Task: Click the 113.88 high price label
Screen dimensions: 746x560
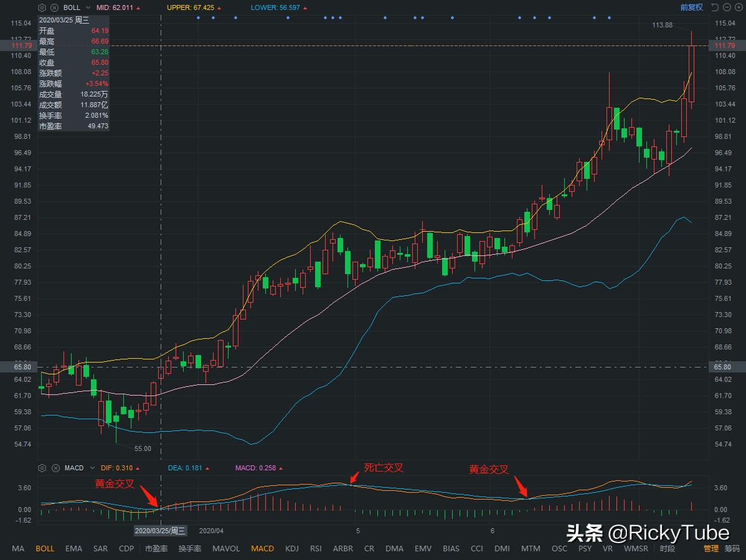Action: tap(663, 25)
